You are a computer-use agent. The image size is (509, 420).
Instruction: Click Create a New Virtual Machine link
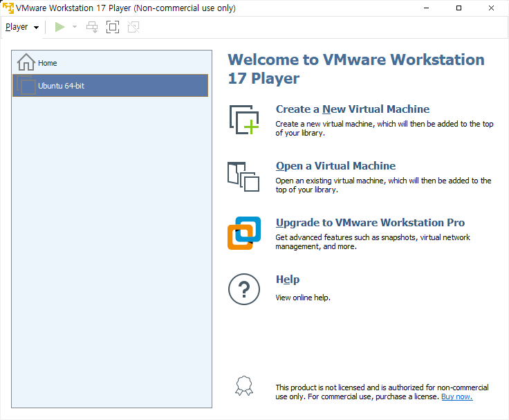pyautogui.click(x=353, y=109)
